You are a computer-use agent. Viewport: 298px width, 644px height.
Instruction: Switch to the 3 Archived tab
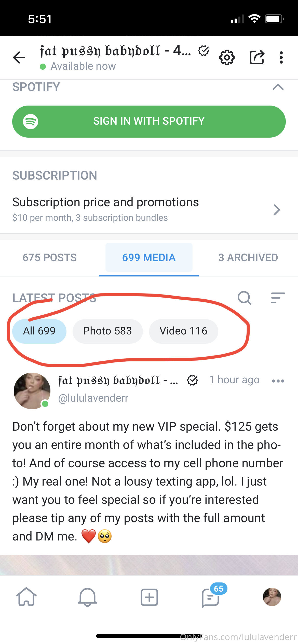coord(248,258)
